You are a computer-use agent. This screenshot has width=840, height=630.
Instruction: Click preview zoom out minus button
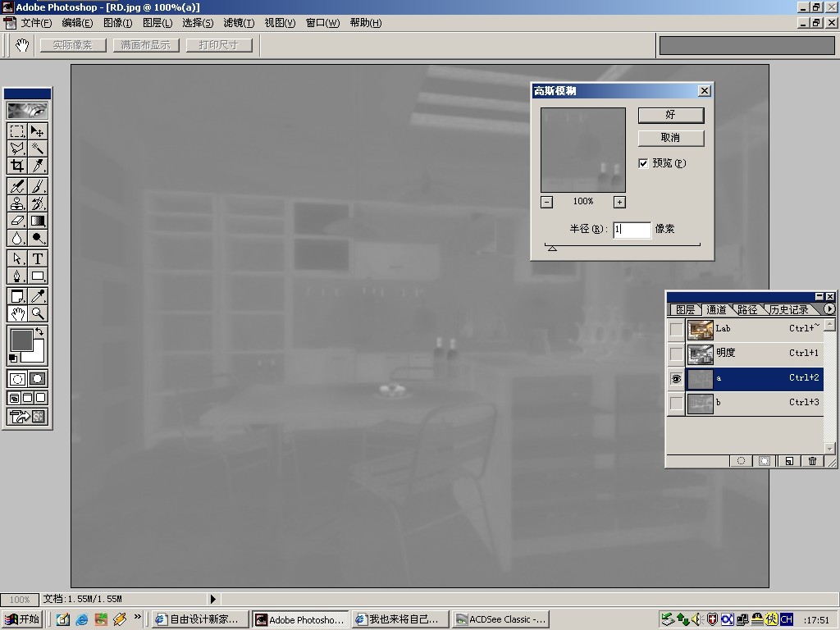(546, 202)
